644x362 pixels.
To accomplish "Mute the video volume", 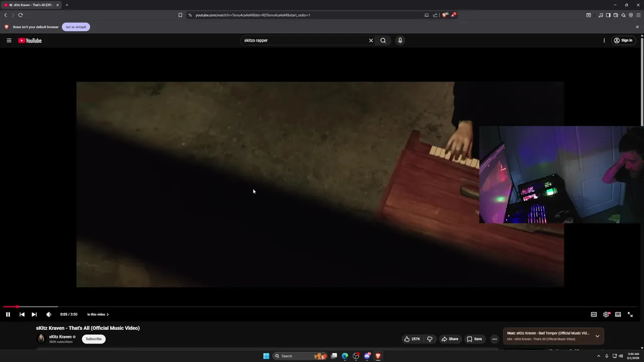I will 49,314.
